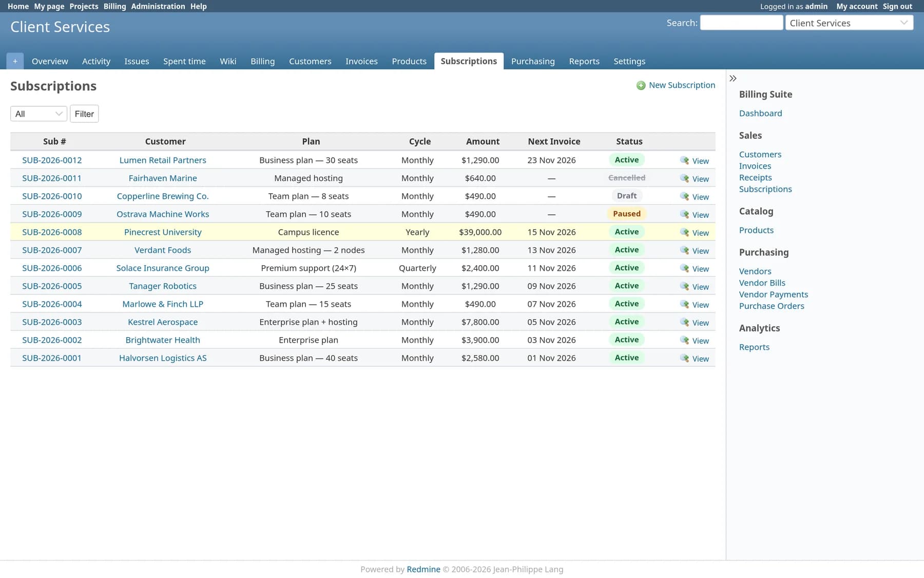Viewport: 924px width, 578px height.
Task: Open the Client Services project jump dropdown
Action: tap(849, 23)
